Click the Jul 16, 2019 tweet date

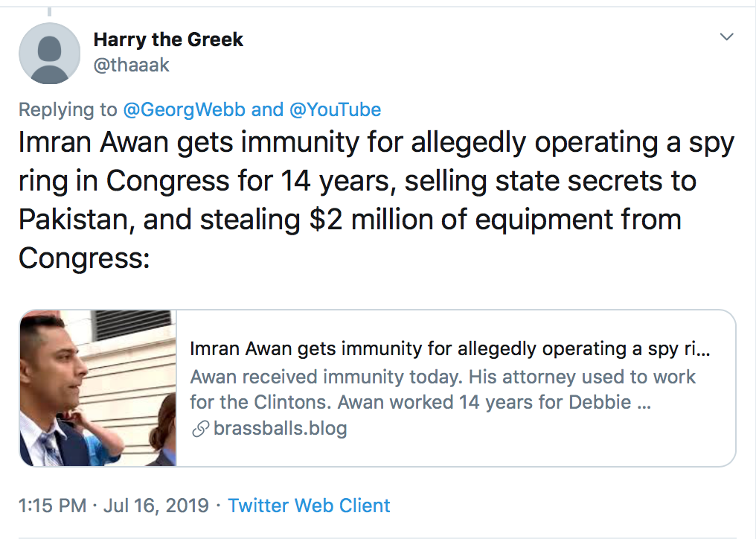point(157,505)
